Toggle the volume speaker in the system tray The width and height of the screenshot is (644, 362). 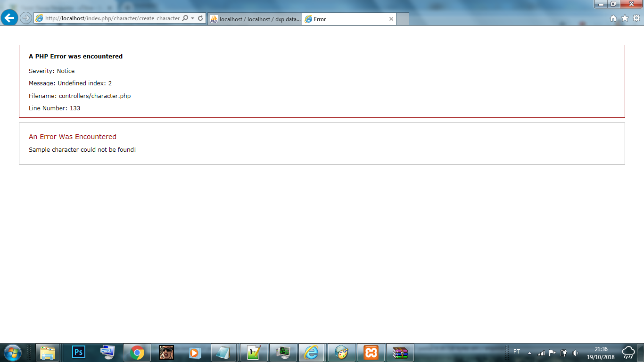pyautogui.click(x=575, y=353)
